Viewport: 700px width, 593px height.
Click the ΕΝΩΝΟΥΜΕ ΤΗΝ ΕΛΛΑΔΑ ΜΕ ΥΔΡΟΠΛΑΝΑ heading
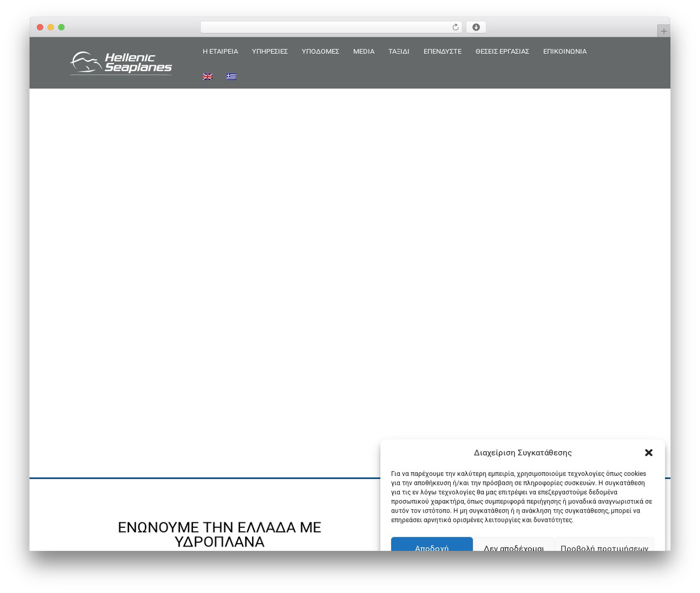pos(219,534)
